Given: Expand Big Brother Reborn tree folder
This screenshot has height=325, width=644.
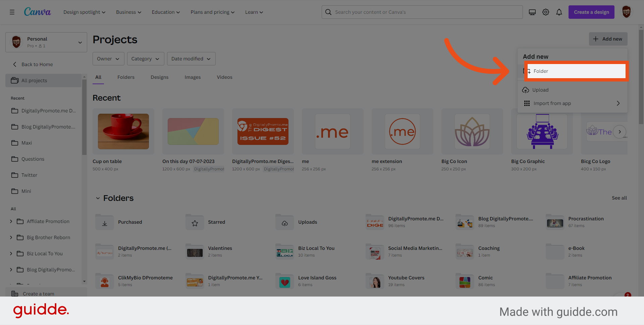Looking at the screenshot, I should coord(11,237).
